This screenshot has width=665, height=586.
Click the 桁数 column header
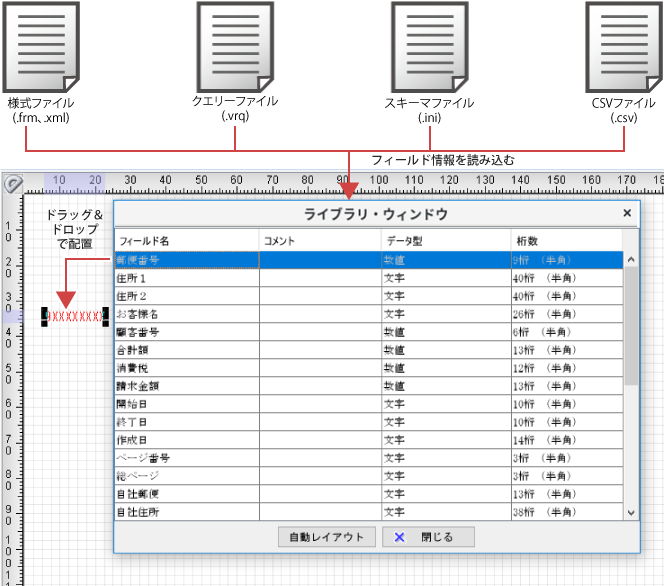[x=565, y=241]
